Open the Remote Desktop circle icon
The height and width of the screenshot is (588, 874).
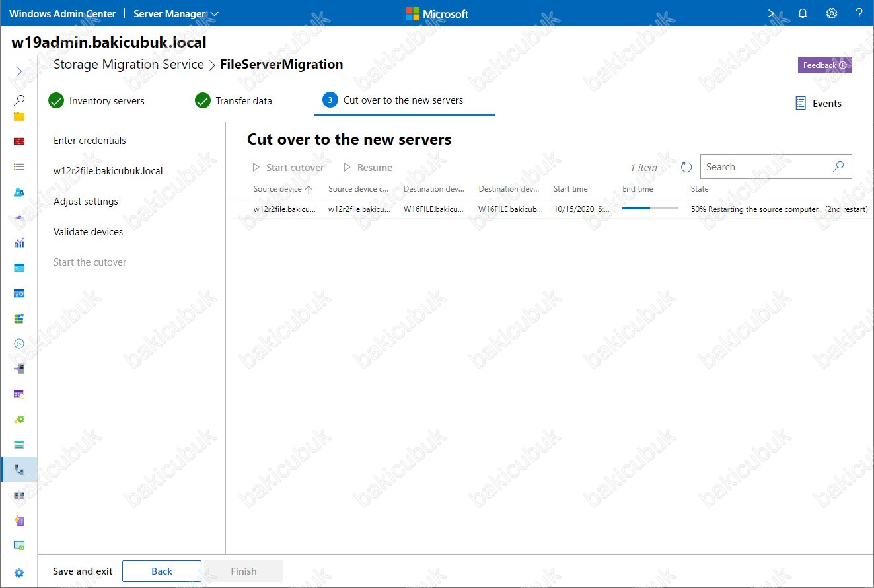point(19,344)
